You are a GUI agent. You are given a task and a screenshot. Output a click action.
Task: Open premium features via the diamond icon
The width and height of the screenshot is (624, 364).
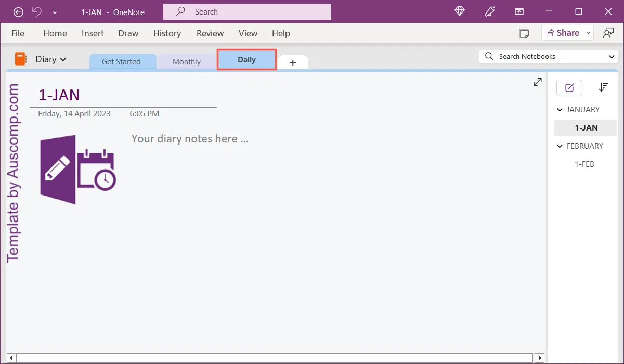pyautogui.click(x=459, y=11)
